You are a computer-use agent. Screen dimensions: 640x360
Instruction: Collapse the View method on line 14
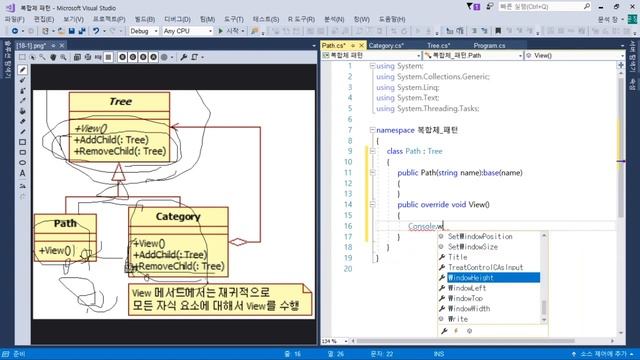point(372,204)
